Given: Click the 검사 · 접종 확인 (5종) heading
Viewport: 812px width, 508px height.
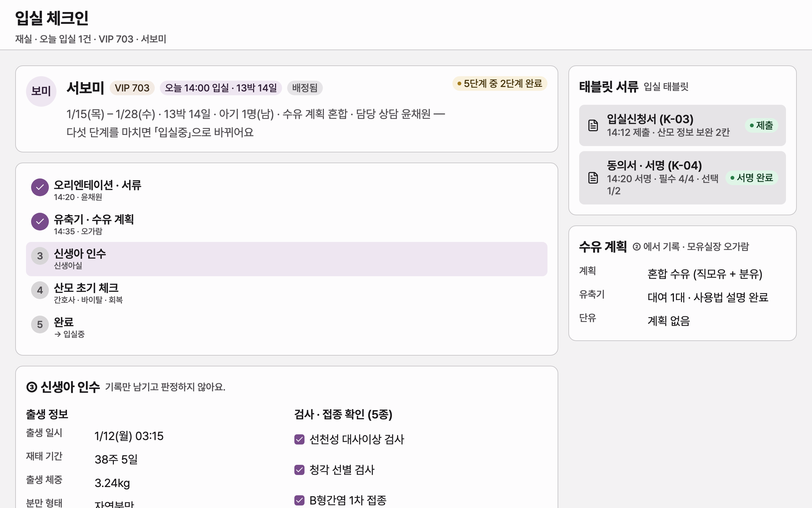Looking at the screenshot, I should (343, 414).
